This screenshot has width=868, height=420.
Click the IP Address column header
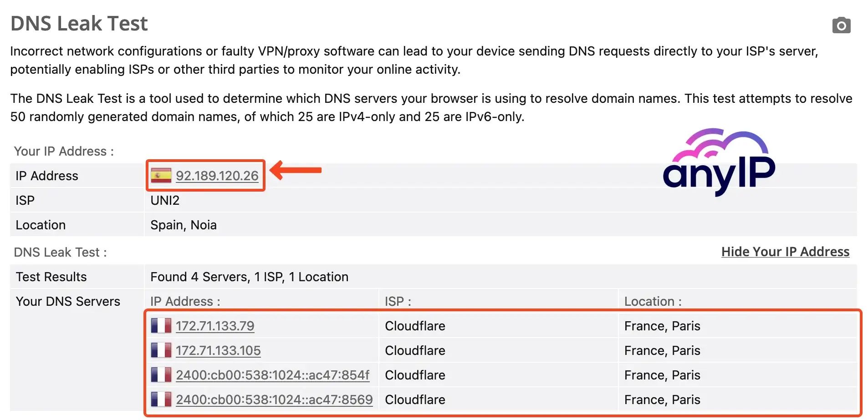pyautogui.click(x=184, y=301)
